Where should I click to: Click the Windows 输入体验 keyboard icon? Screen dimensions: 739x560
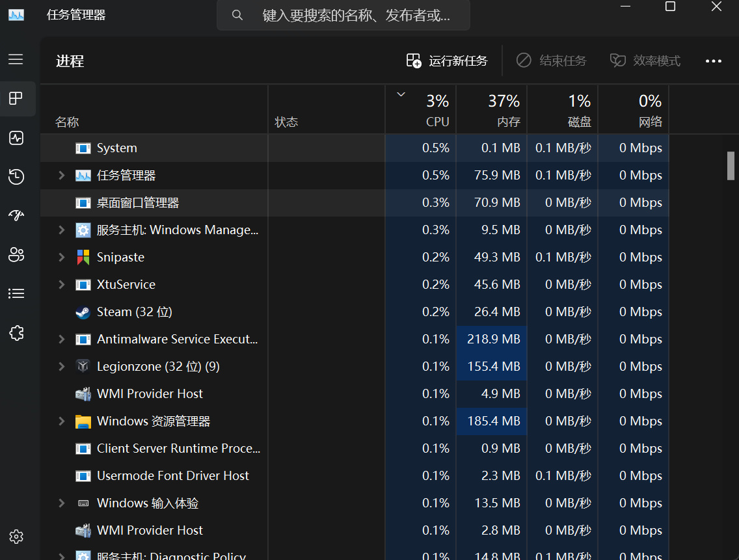pyautogui.click(x=83, y=503)
